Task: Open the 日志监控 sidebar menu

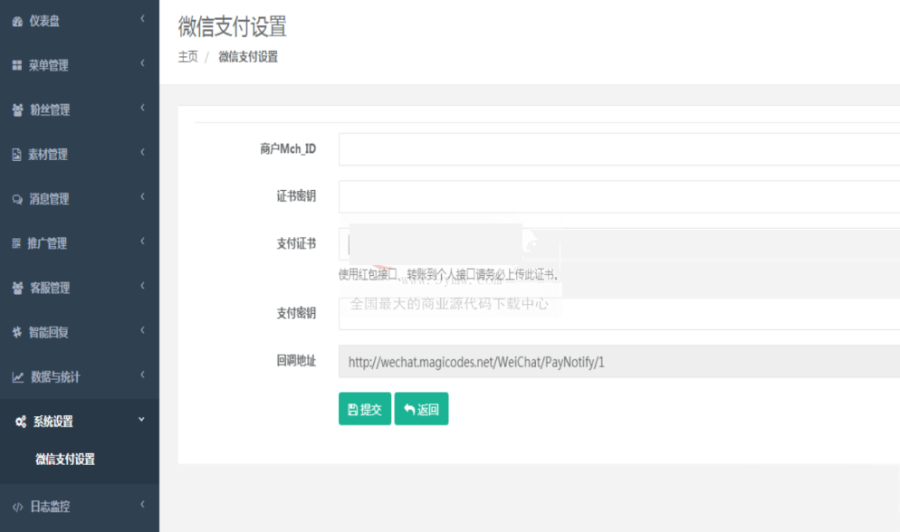Action: point(79,507)
